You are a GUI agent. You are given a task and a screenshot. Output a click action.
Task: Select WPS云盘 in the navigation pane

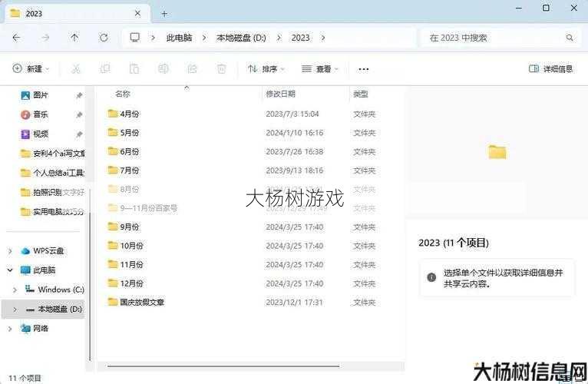(42, 250)
